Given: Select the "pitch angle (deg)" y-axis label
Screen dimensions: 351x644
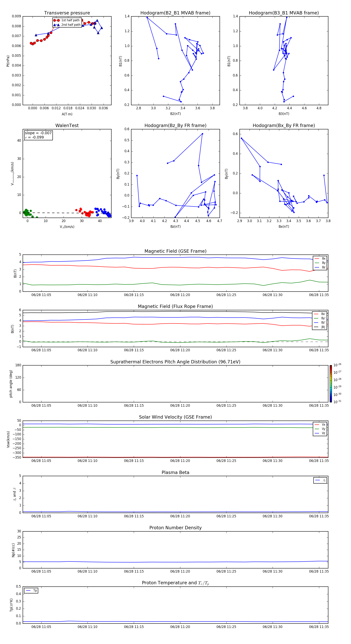Looking at the screenshot, I should coord(11,384).
